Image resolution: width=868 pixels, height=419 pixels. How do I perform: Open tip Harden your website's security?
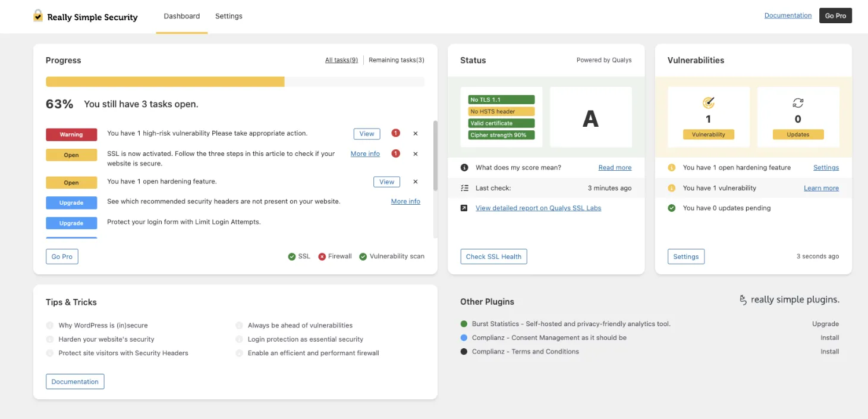(x=106, y=339)
